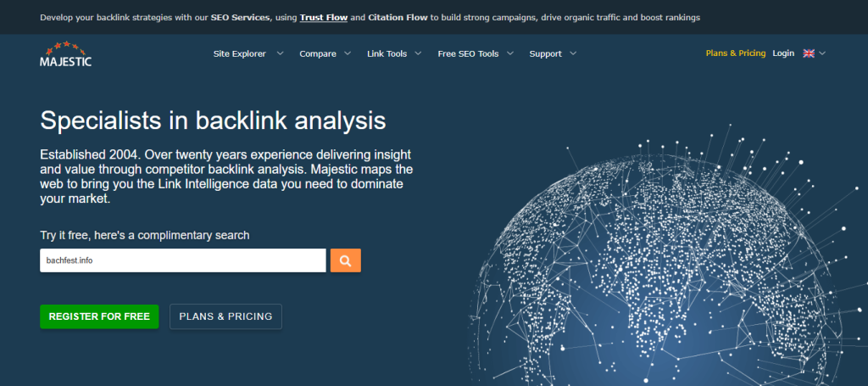Click the Site Explorer menu label
The width and height of the screenshot is (868, 386).
pos(238,53)
